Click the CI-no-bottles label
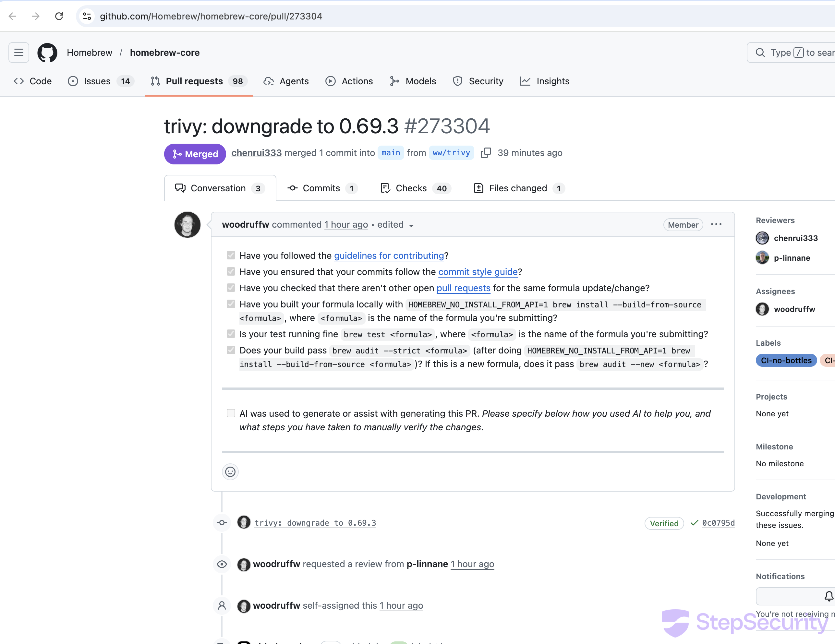This screenshot has height=644, width=835. (786, 360)
